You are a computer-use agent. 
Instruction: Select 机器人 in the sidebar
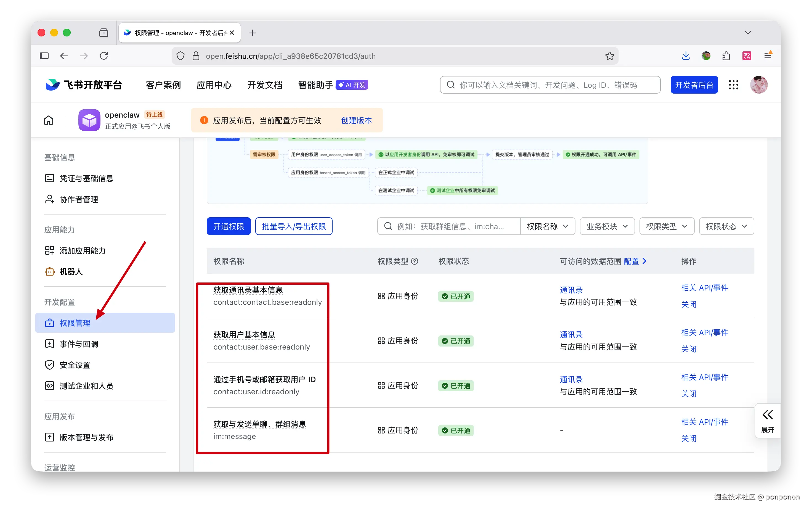(71, 271)
